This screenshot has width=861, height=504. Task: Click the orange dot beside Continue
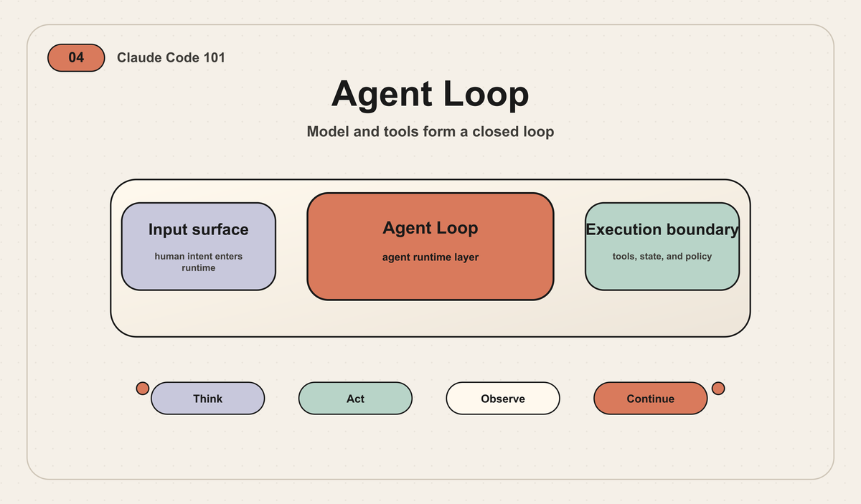(x=718, y=389)
